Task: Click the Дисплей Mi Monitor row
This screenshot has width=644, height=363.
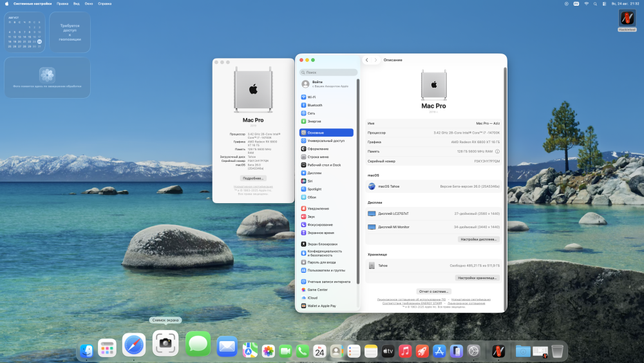Action: tap(433, 227)
